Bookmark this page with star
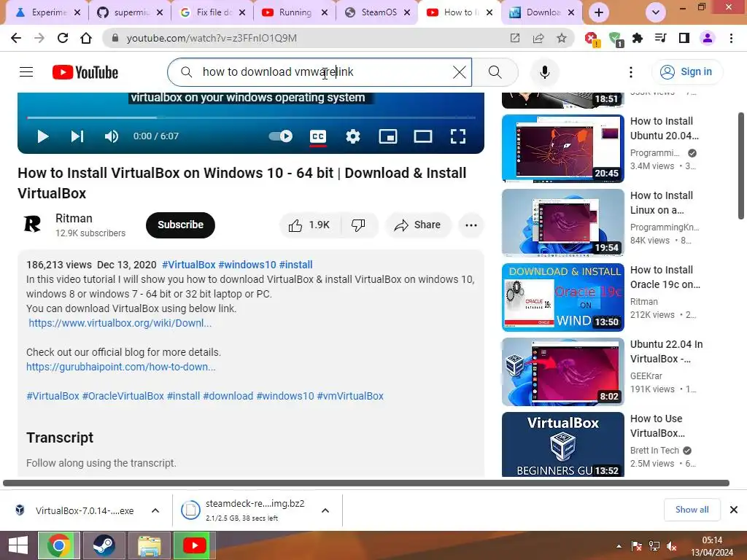This screenshot has height=560, width=747. coord(562,38)
